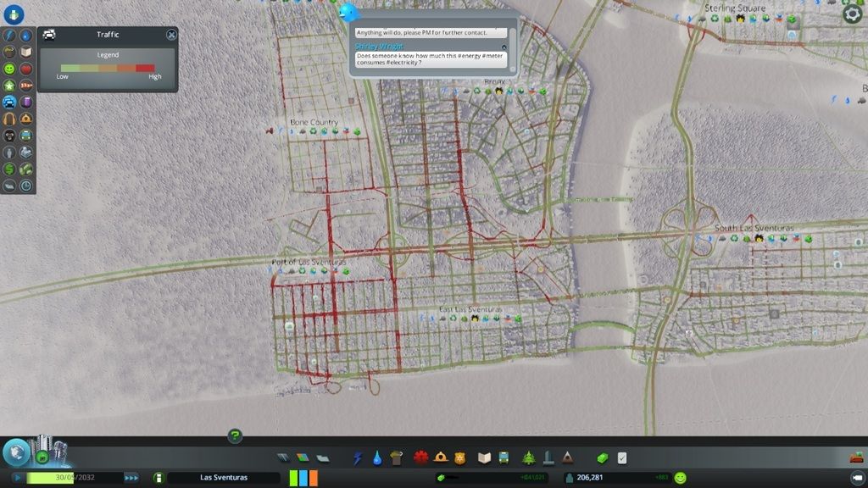The image size is (868, 488).
Task: Select the Wind info view
Action: (26, 86)
